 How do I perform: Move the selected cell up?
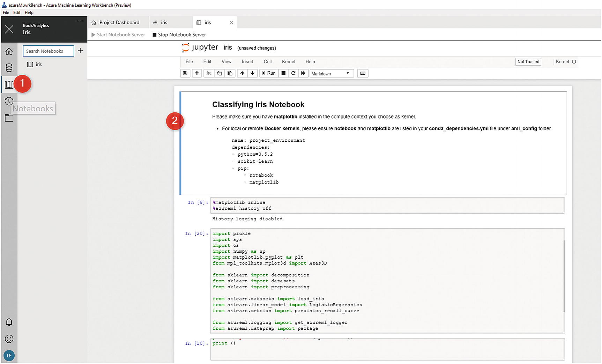click(x=242, y=73)
